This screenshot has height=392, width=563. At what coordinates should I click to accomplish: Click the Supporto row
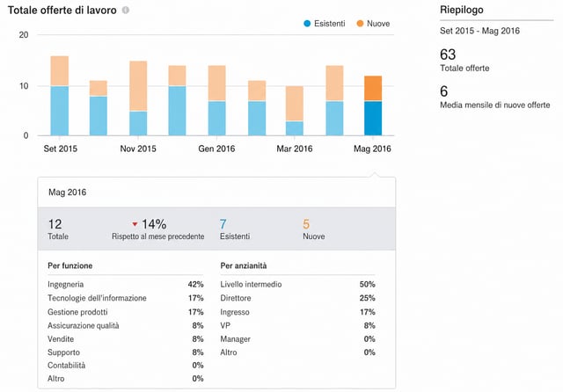[125, 352]
